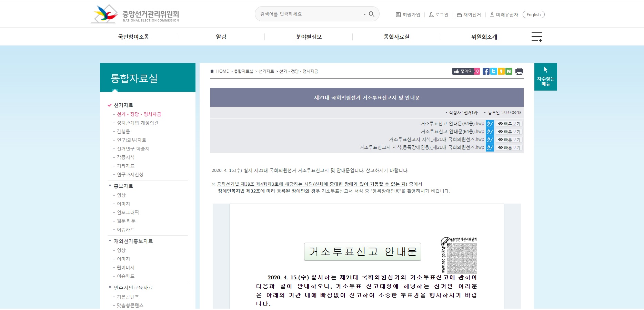Viewport: 644px width, 310px height.
Task: Print the page using the printer icon
Action: click(519, 71)
